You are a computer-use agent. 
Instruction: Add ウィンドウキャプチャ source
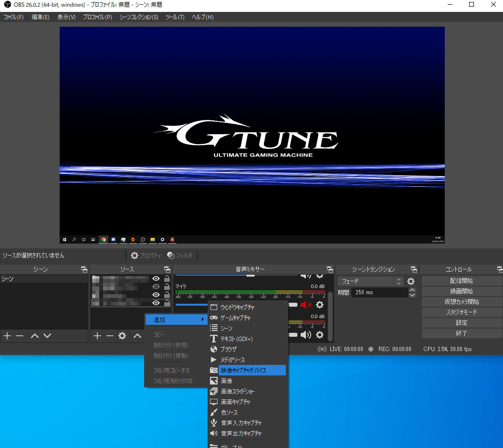pos(247,307)
